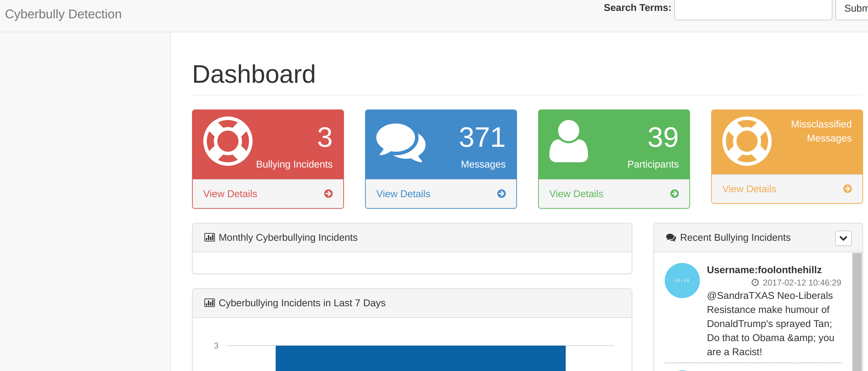
Task: Go to Cyberbully Detection home link
Action: coord(63,14)
